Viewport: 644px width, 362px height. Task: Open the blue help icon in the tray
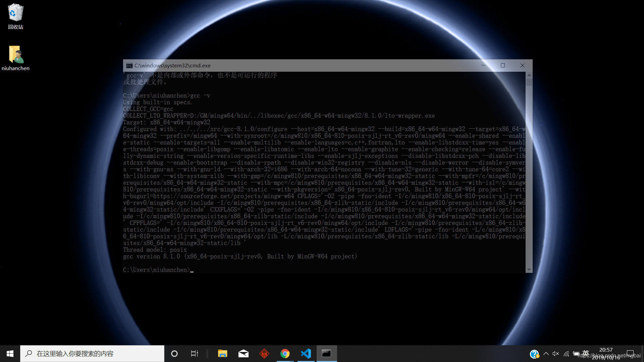(534, 354)
